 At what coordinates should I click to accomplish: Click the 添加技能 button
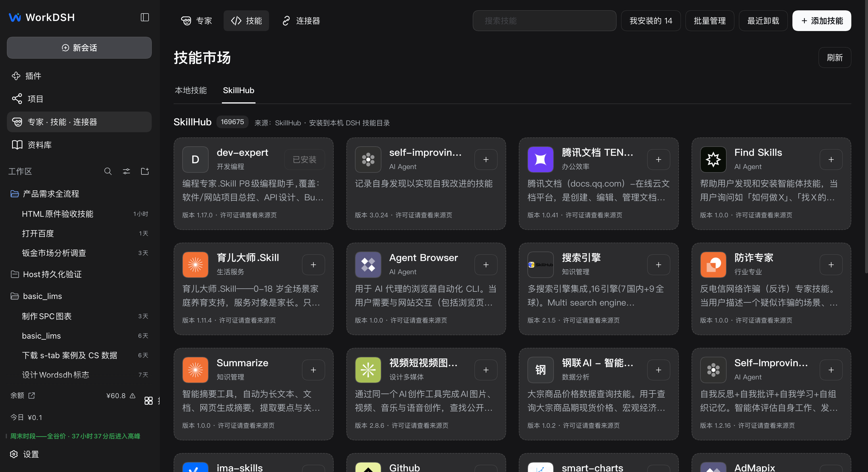click(x=821, y=20)
